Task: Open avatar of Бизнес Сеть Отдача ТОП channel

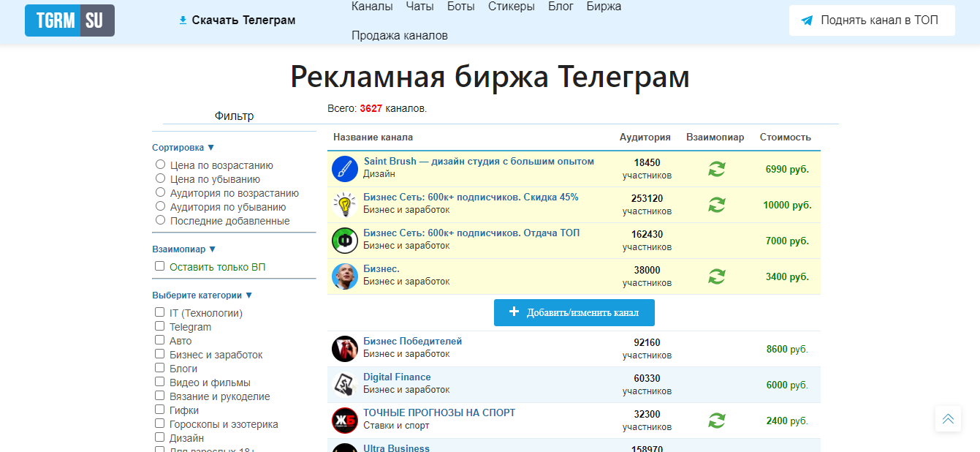Action: [345, 241]
